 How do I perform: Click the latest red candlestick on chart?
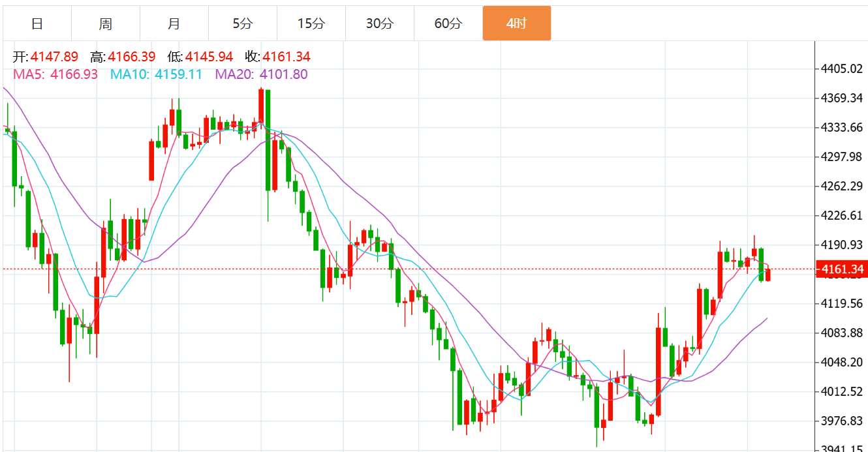point(768,275)
